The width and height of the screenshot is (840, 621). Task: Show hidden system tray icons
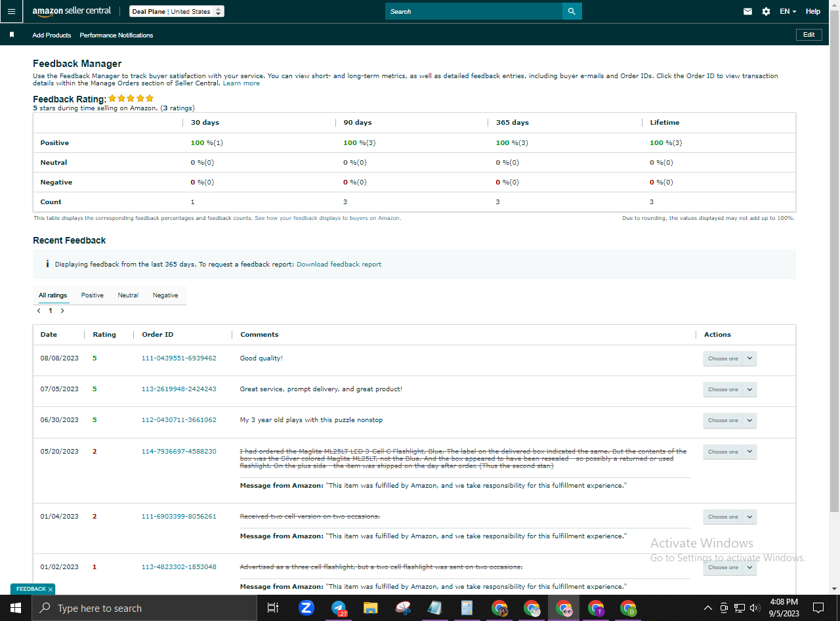click(x=707, y=608)
